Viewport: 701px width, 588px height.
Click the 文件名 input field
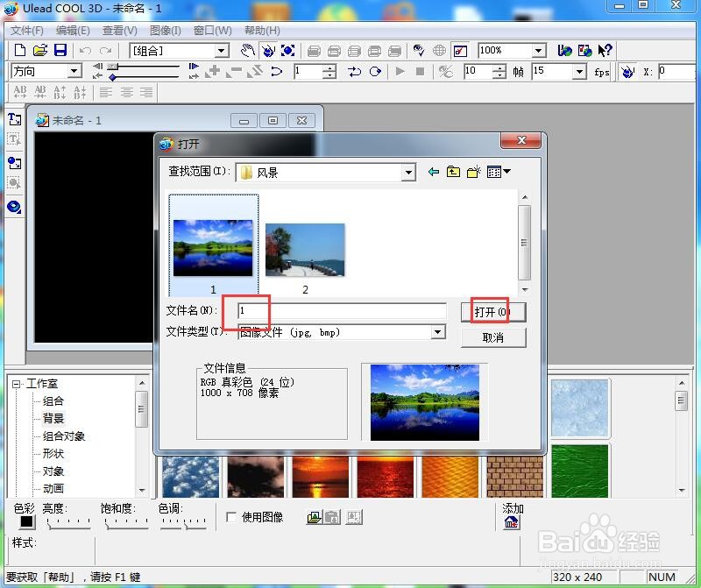coord(342,310)
